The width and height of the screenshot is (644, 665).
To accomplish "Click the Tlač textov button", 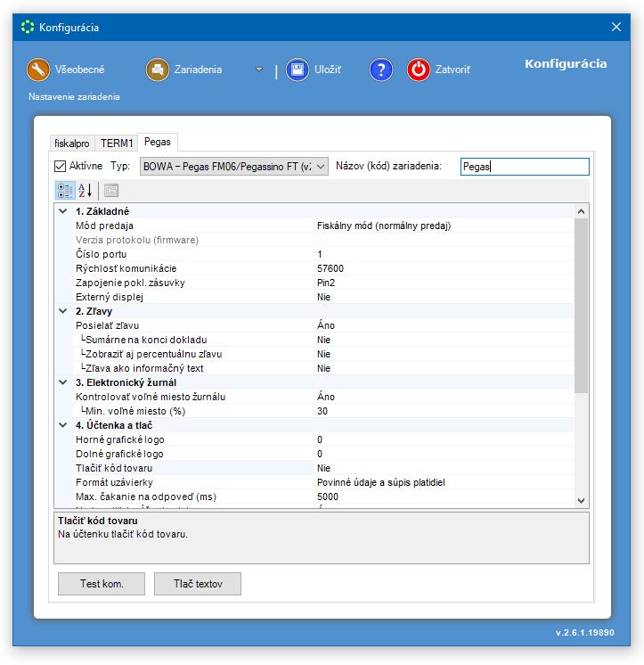I will click(x=197, y=584).
